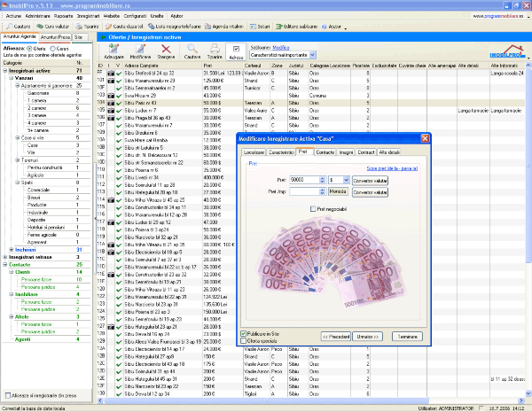This screenshot has height=412, width=532.
Task: Uncheck Publicare in Site checkbox
Action: click(x=245, y=333)
